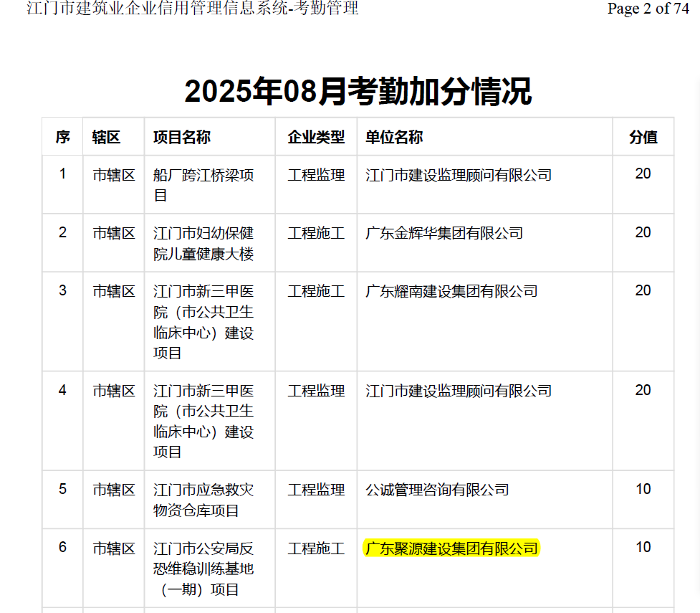Click 广东耀南建设集团有限公司 in row 3
700x613 pixels.
tap(451, 291)
